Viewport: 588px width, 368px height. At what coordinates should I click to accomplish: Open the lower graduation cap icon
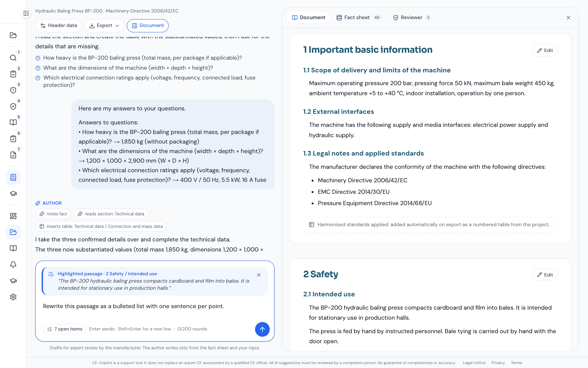click(x=13, y=281)
